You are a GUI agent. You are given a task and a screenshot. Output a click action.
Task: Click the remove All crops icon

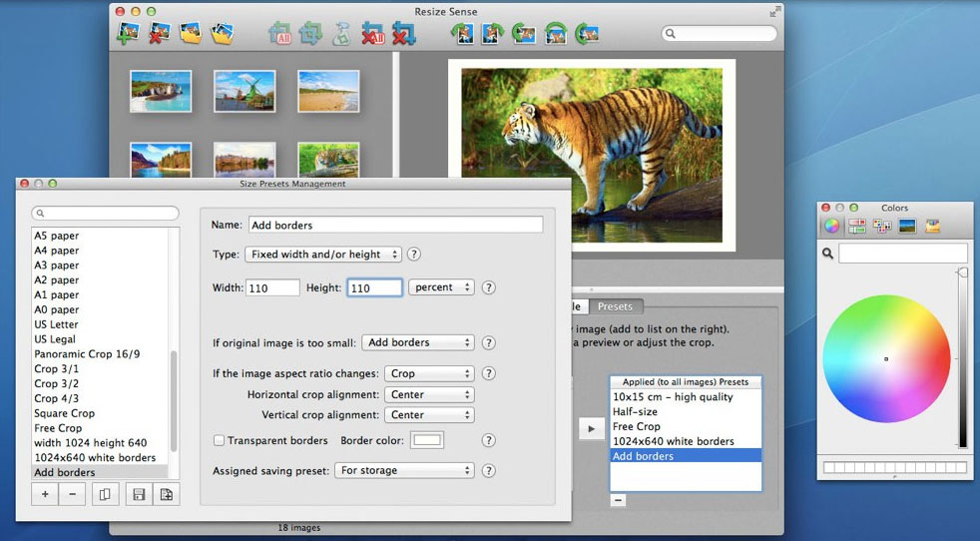[x=373, y=33]
